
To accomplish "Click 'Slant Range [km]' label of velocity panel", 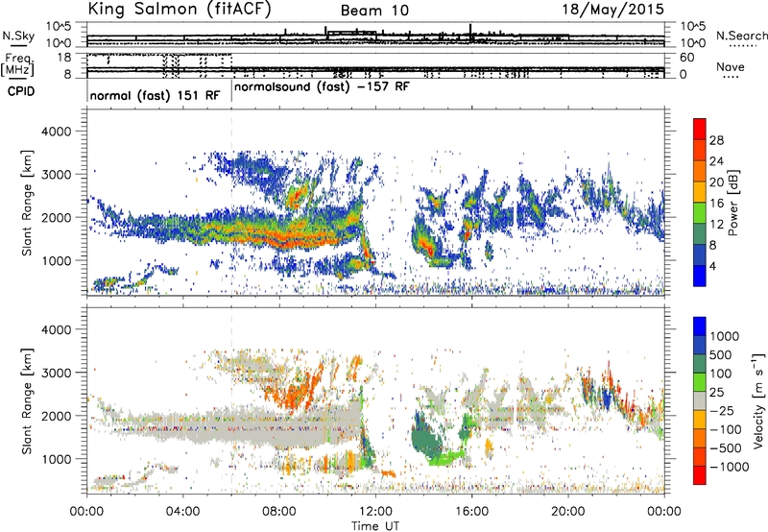I will (27, 401).
